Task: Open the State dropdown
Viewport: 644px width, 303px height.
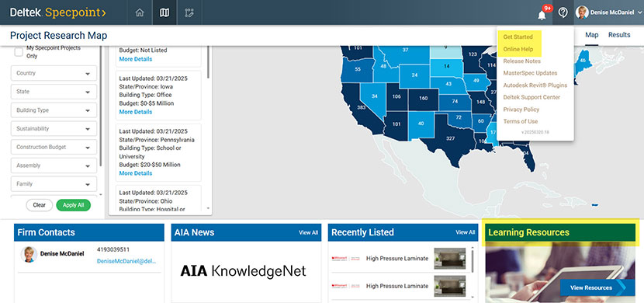Action: pyautogui.click(x=54, y=92)
